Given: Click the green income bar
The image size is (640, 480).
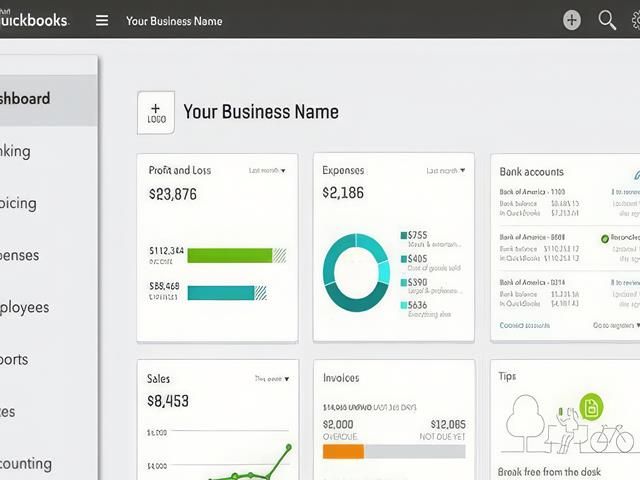Looking at the screenshot, I should coord(230,256).
